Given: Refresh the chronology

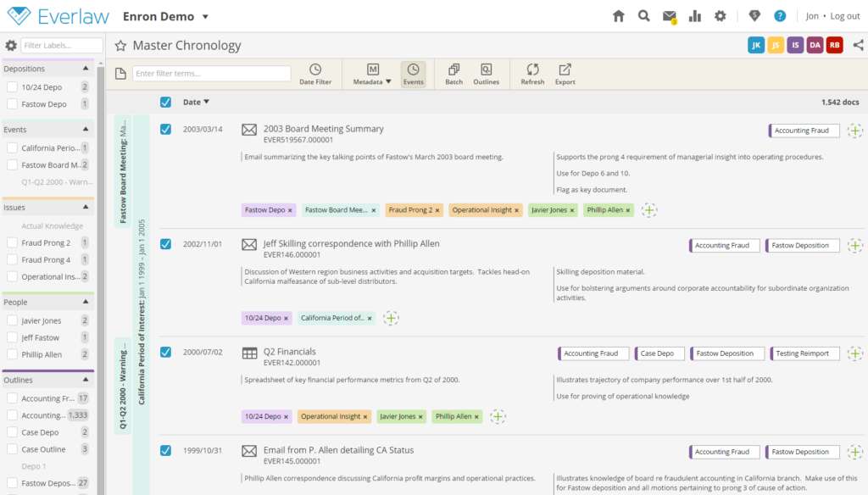Looking at the screenshot, I should [x=532, y=75].
